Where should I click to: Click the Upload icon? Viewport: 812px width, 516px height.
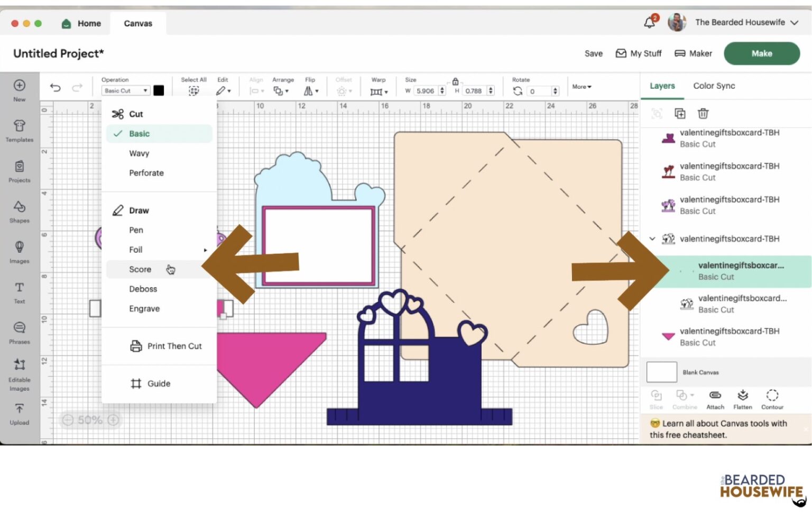[x=20, y=413]
